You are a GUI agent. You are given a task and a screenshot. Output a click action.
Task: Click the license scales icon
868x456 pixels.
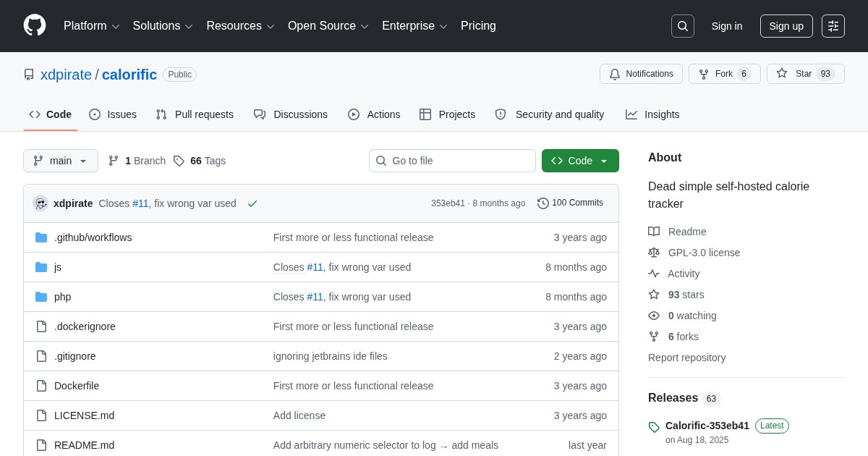tap(654, 253)
